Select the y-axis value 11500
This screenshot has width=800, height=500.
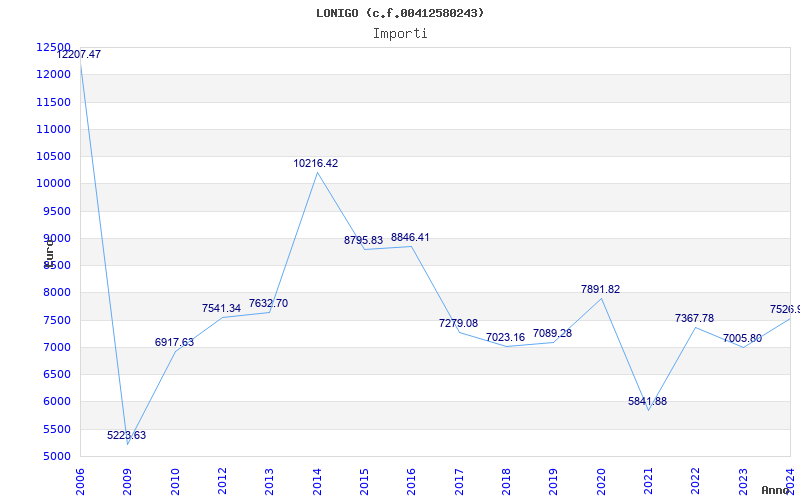coord(54,102)
